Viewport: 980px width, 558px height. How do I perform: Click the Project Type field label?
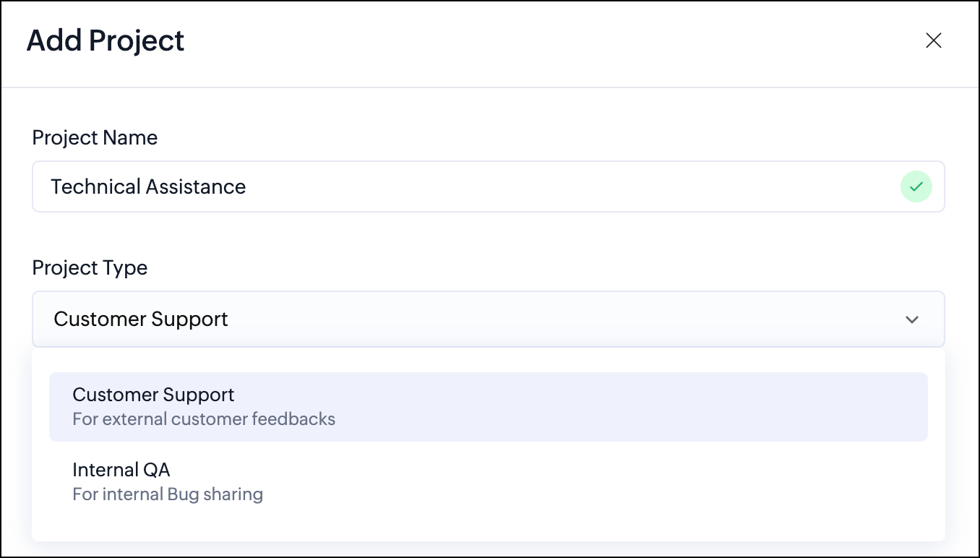(90, 267)
